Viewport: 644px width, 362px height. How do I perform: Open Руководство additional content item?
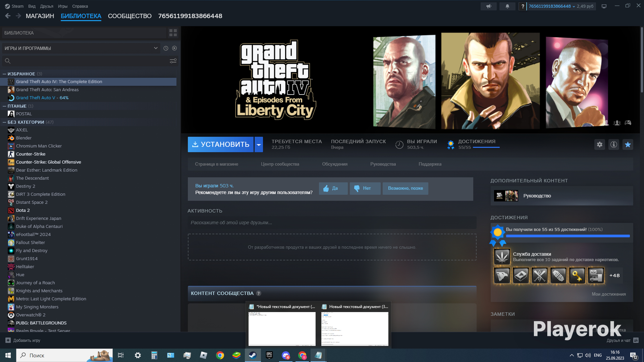562,196
